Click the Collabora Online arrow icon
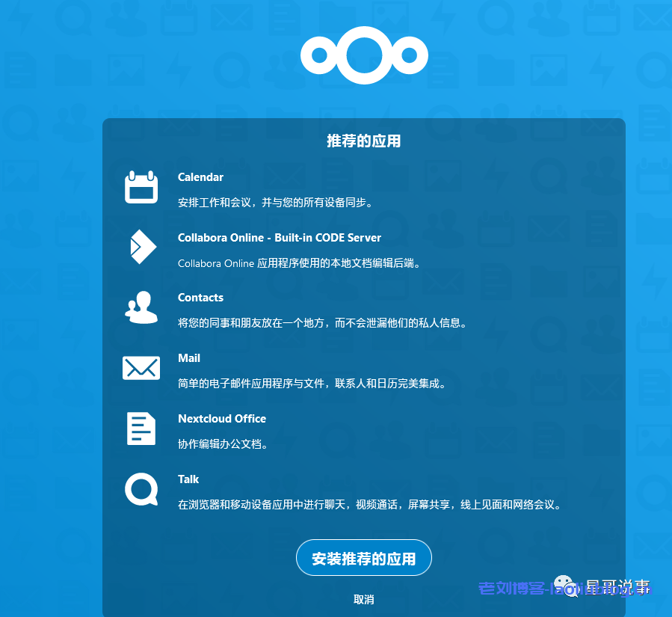672x617 pixels. tap(141, 247)
